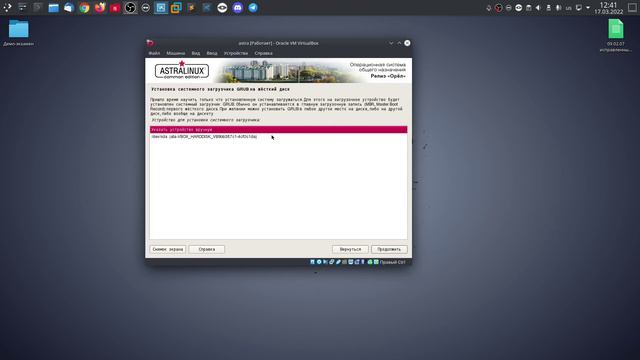Click the Справка button in installer
This screenshot has width=640, height=360.
point(207,249)
